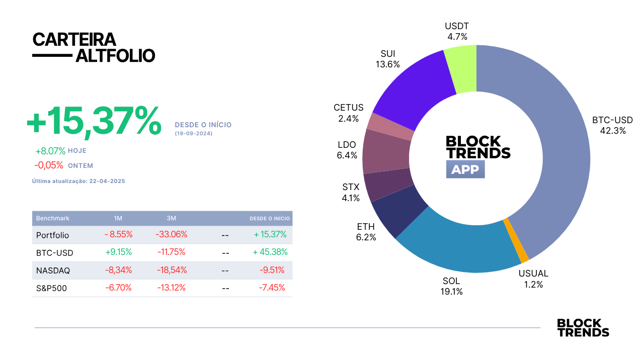Click the DESDE O INÍCIO column header
Screen dimensions: 644x362
[x=270, y=219]
